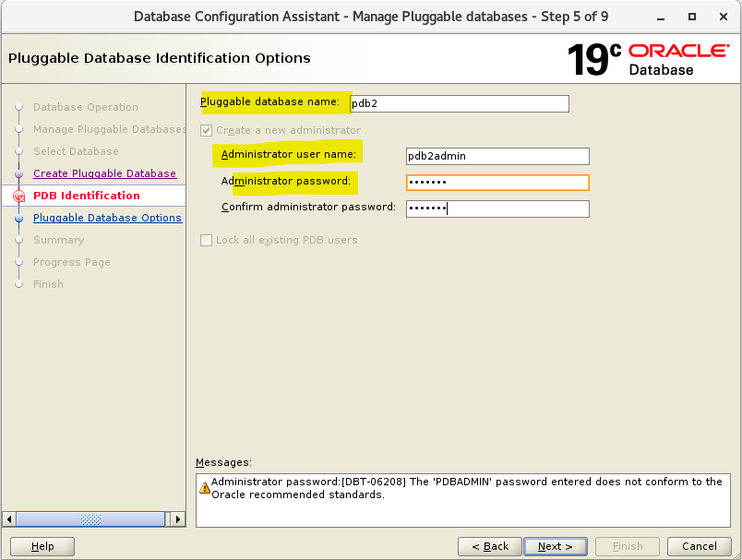Click Finish step label in sidebar

coord(48,284)
